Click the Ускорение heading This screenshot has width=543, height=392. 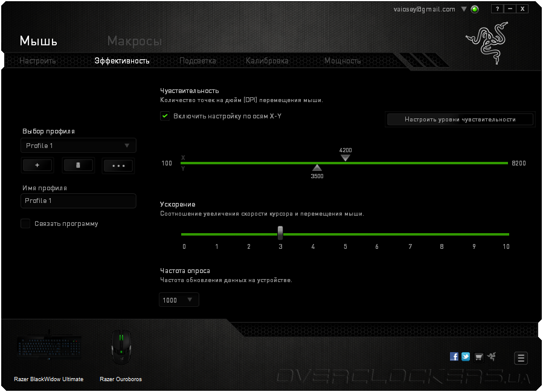(178, 204)
